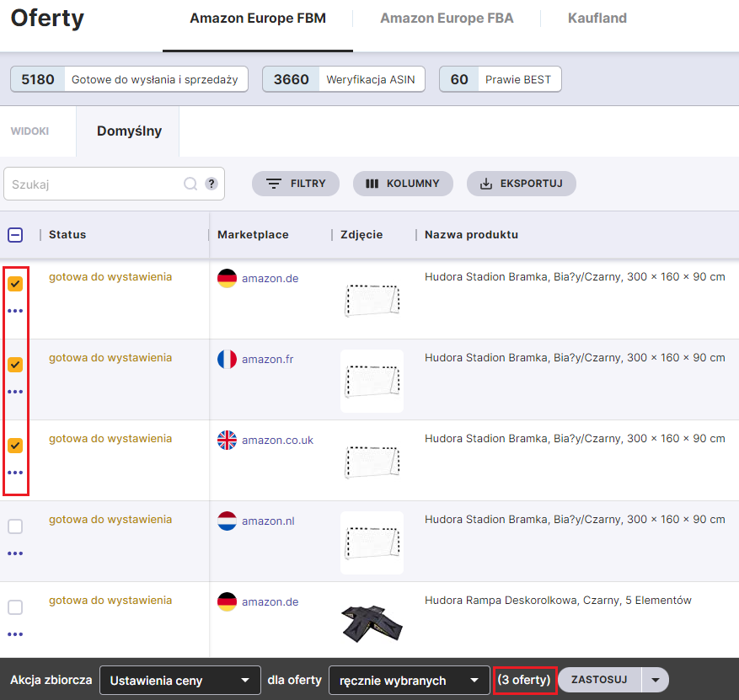Click the UK flag icon

pyautogui.click(x=228, y=440)
